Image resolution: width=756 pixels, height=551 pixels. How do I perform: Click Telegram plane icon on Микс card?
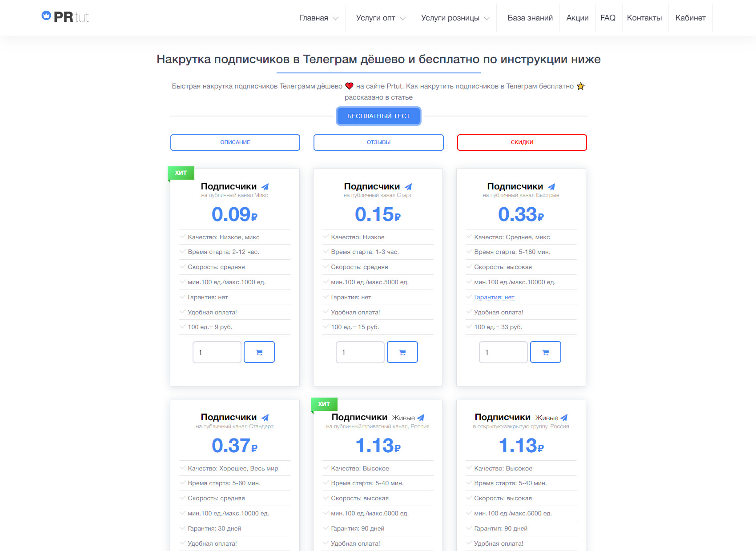[265, 187]
